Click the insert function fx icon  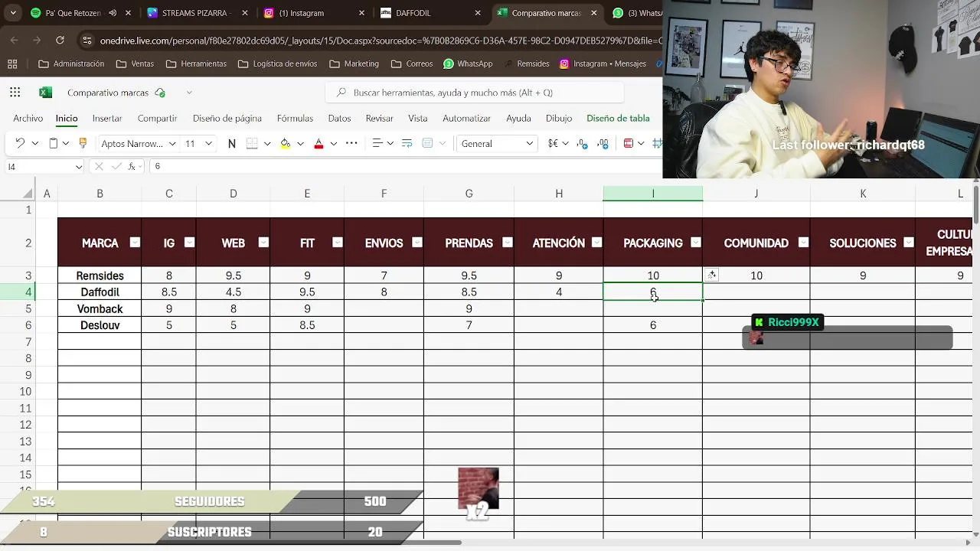[x=132, y=166]
